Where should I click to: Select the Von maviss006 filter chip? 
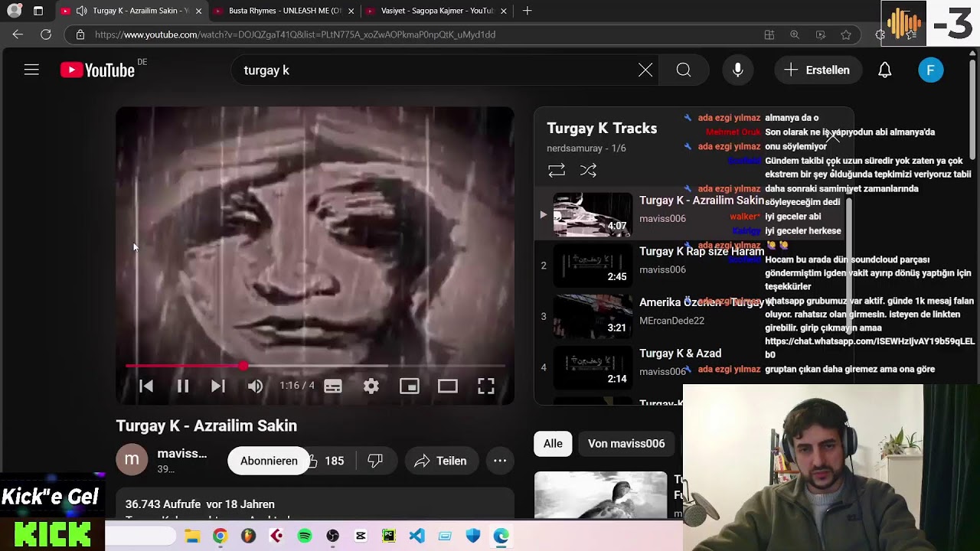pos(626,444)
